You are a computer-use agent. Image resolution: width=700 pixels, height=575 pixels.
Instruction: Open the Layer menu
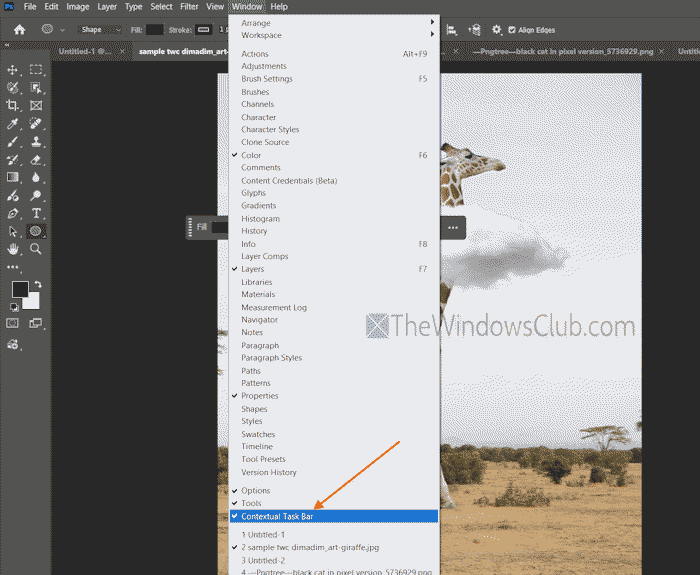(107, 7)
